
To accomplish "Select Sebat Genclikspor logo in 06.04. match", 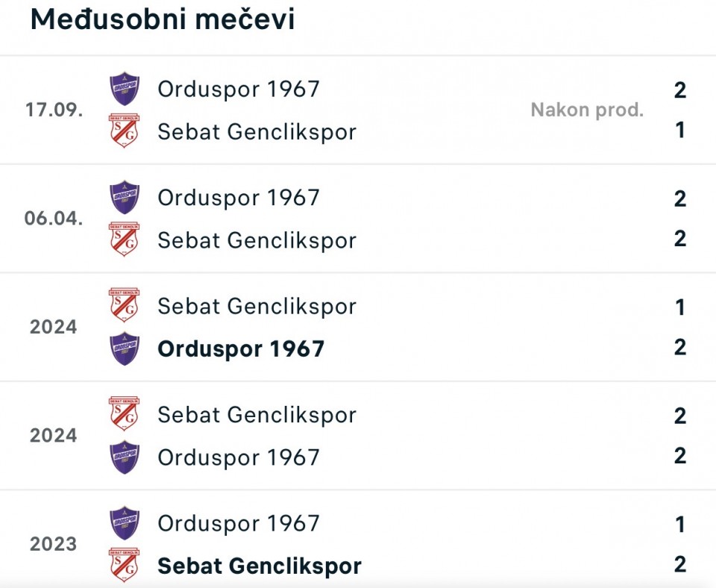I will (x=125, y=240).
